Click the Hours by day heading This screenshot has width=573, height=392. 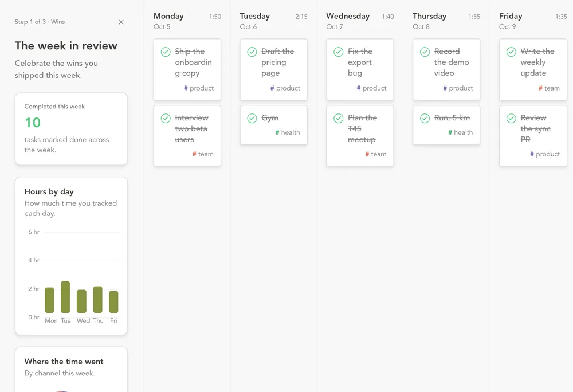49,191
